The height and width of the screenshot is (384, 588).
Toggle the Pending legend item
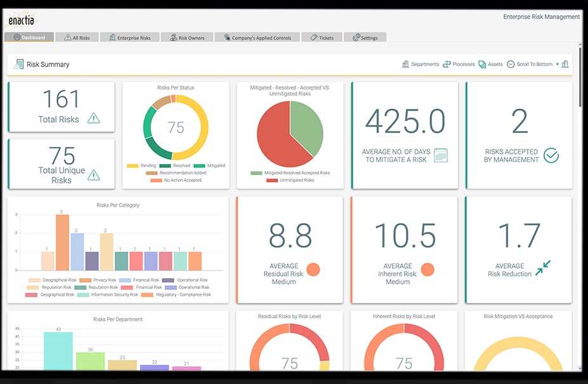[141, 165]
